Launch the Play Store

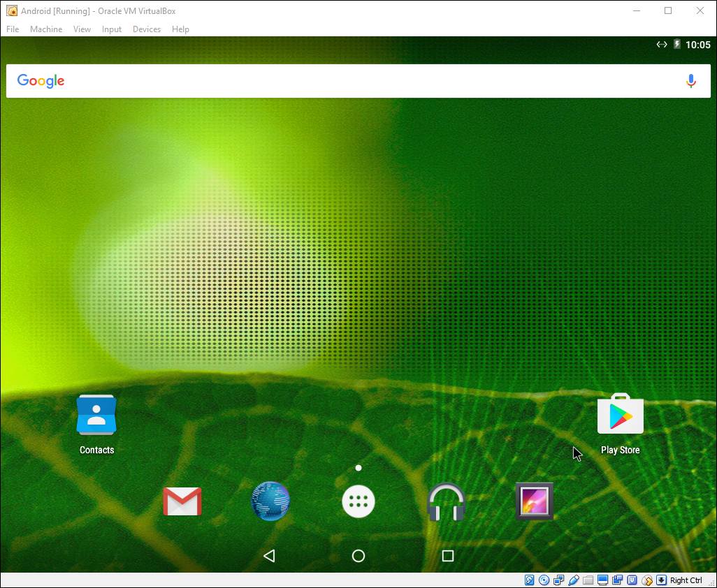620,415
